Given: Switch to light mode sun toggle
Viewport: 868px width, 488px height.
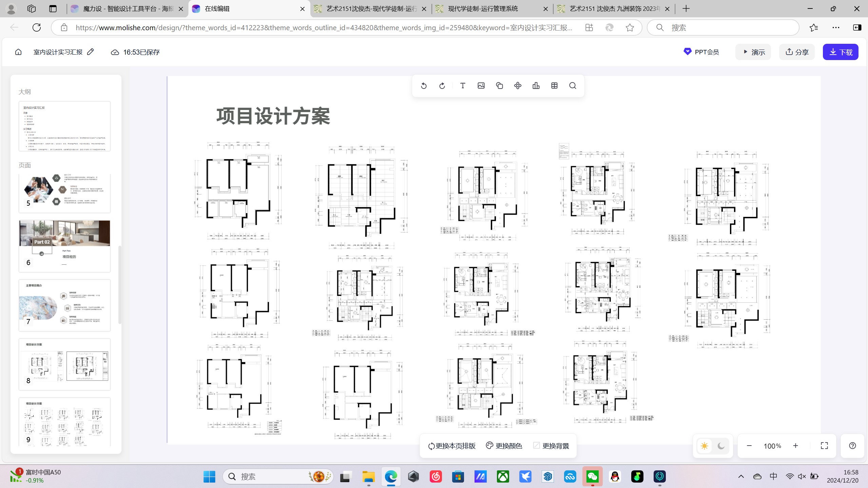Looking at the screenshot, I should click(x=705, y=446).
